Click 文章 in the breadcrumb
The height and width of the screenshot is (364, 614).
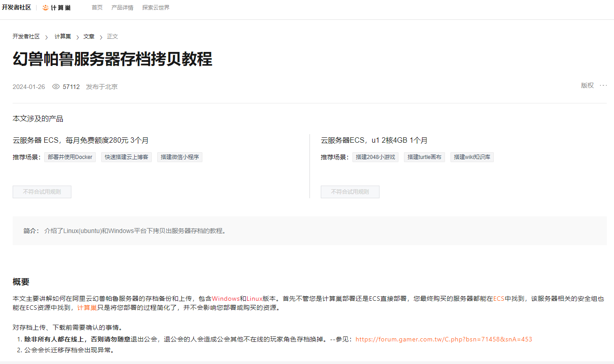coord(89,37)
